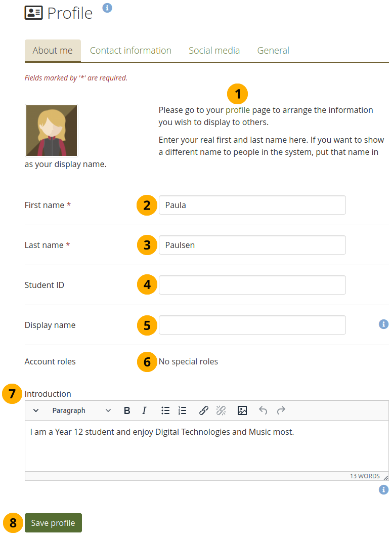The height and width of the screenshot is (536, 392).
Task: Open the Social media tab
Action: pos(214,51)
